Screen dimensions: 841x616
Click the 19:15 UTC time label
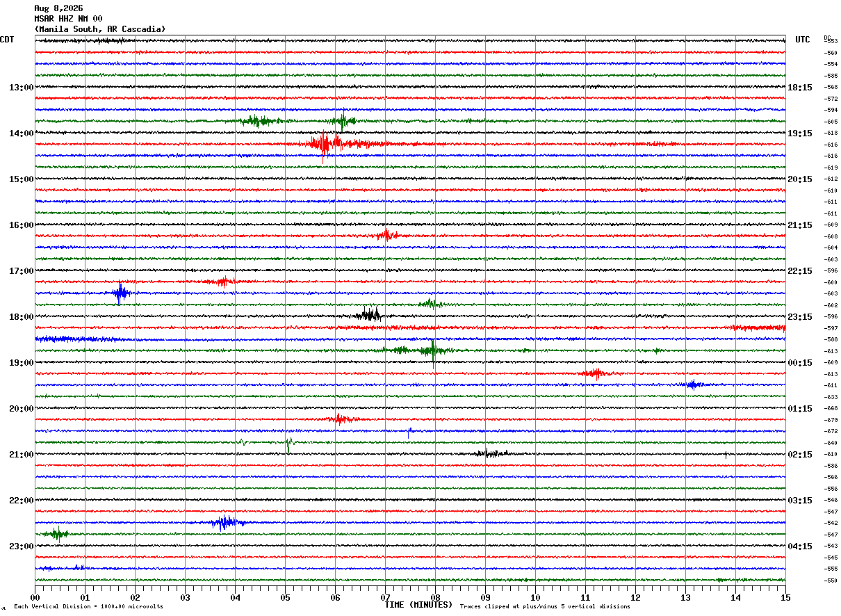[800, 133]
